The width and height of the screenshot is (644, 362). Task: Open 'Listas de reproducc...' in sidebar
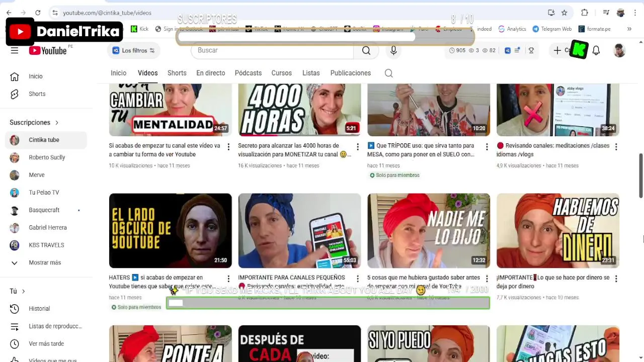pyautogui.click(x=45, y=326)
